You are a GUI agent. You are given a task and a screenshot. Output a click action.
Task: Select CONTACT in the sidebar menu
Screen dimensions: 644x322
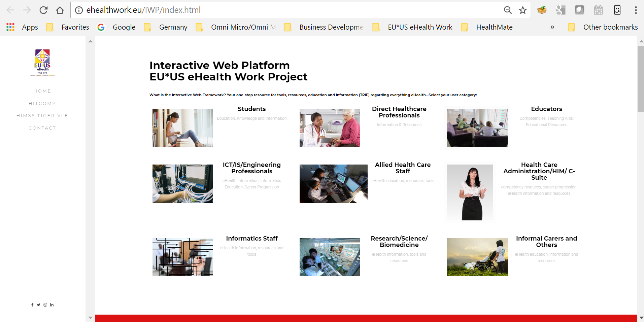42,128
